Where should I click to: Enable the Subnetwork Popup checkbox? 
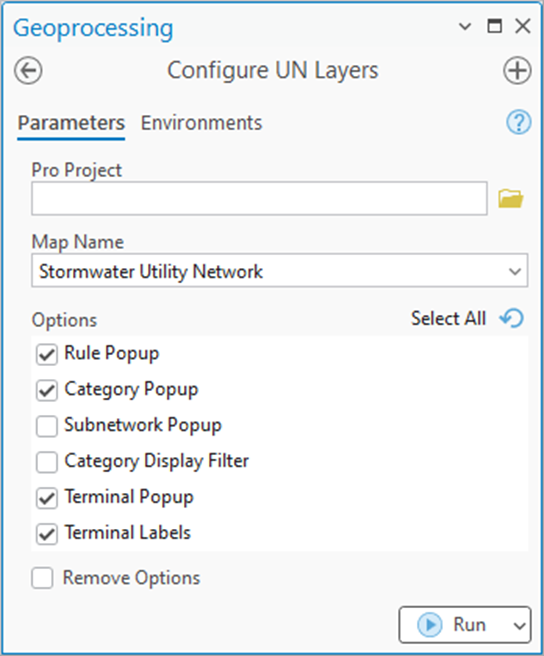pos(47,426)
